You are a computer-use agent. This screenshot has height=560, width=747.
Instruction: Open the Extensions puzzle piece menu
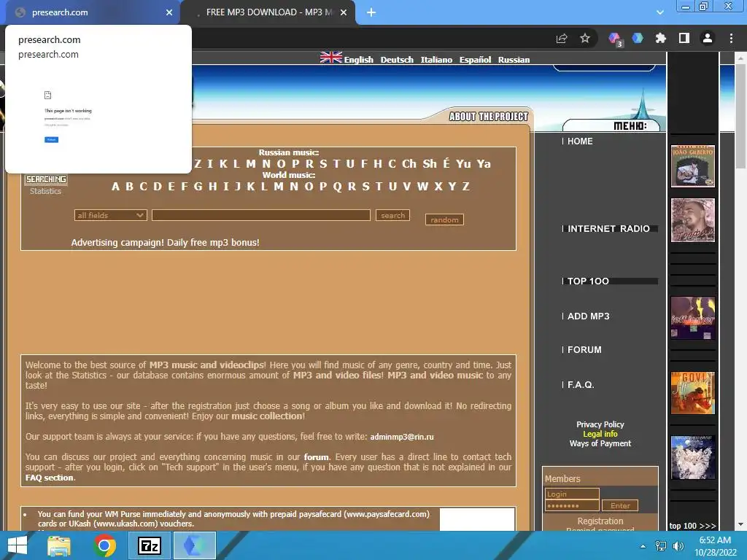(x=660, y=38)
